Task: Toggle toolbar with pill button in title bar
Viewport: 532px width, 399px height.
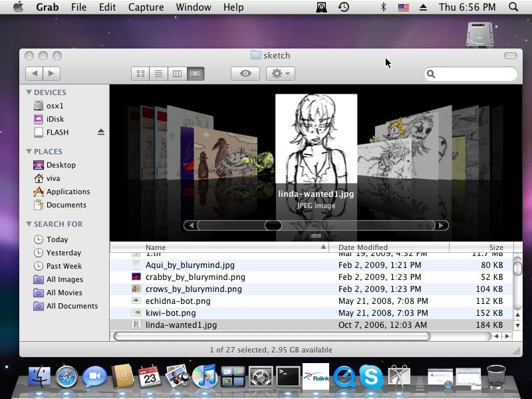Action: 510,56
